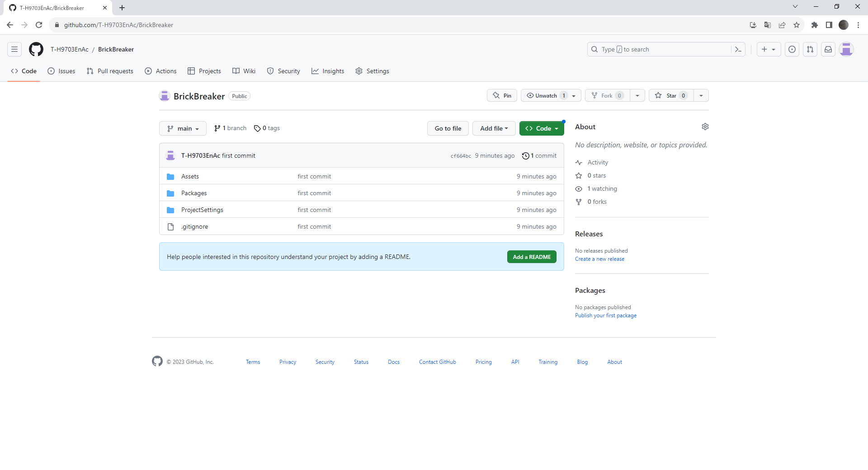The height and width of the screenshot is (470, 868).
Task: Click the ProjectSettings folder icon
Action: [170, 210]
